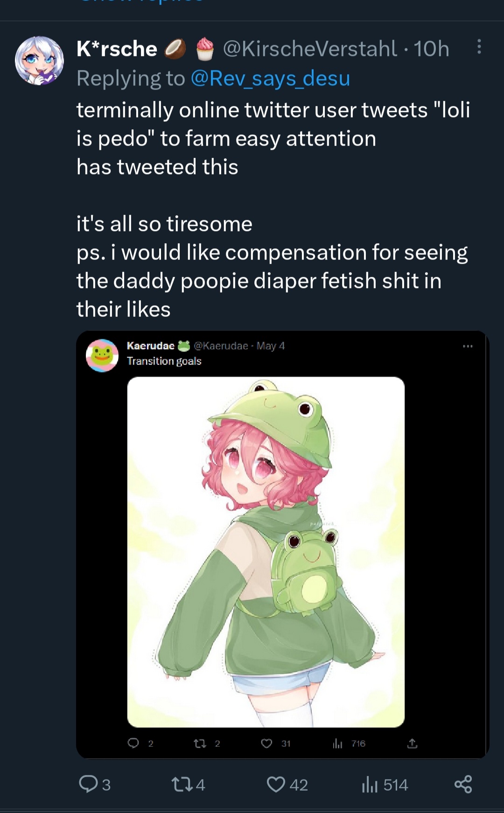View the quoted tweet's 716 views stat

tap(349, 743)
